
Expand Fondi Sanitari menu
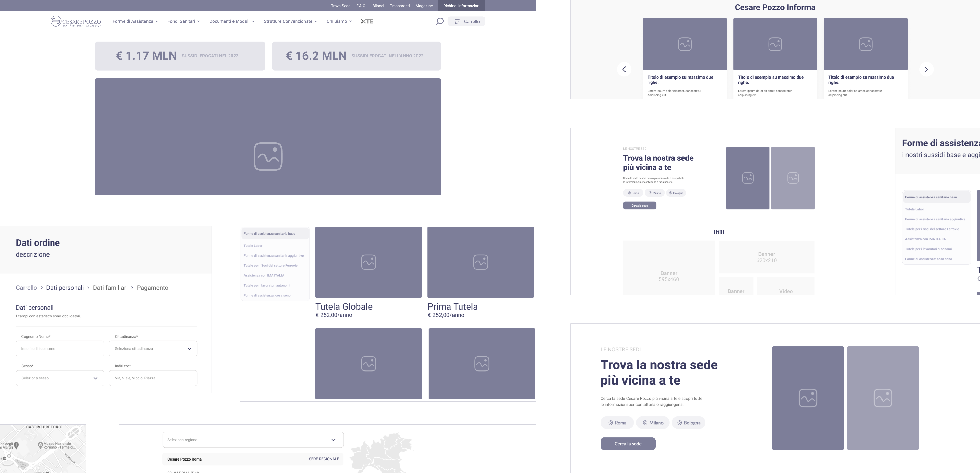183,21
